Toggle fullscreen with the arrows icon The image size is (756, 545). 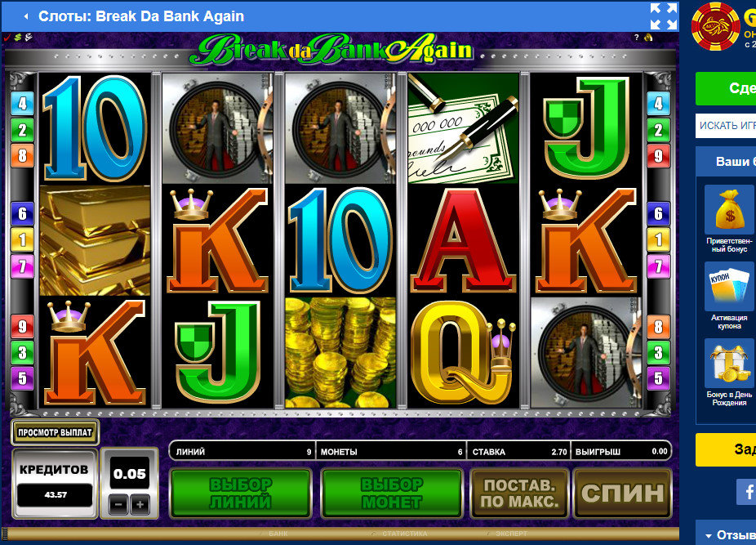click(664, 16)
